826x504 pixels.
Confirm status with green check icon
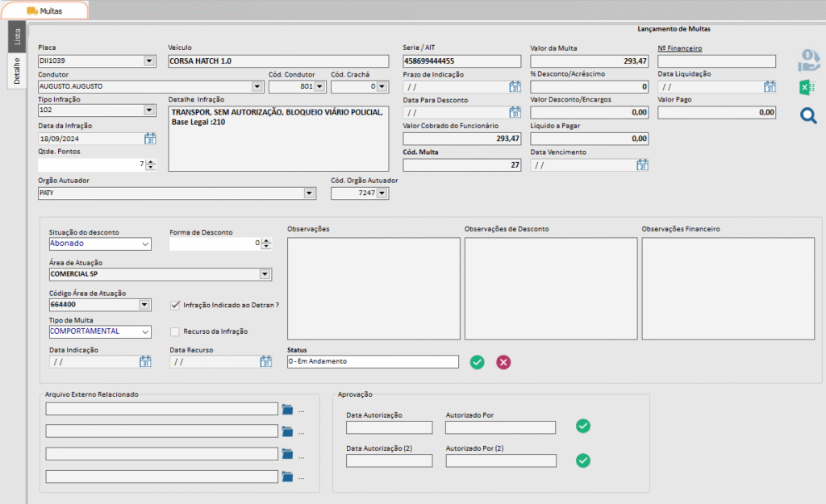pos(478,362)
